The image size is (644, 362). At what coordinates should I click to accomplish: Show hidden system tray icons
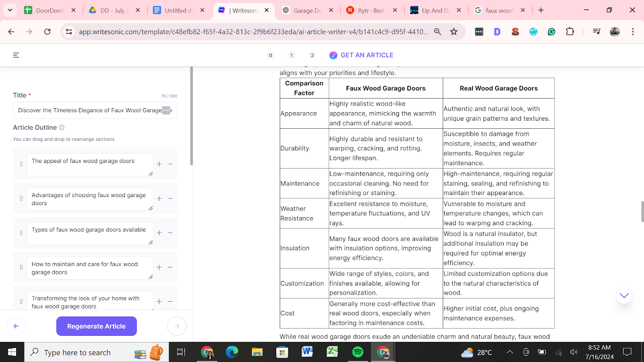(510, 352)
